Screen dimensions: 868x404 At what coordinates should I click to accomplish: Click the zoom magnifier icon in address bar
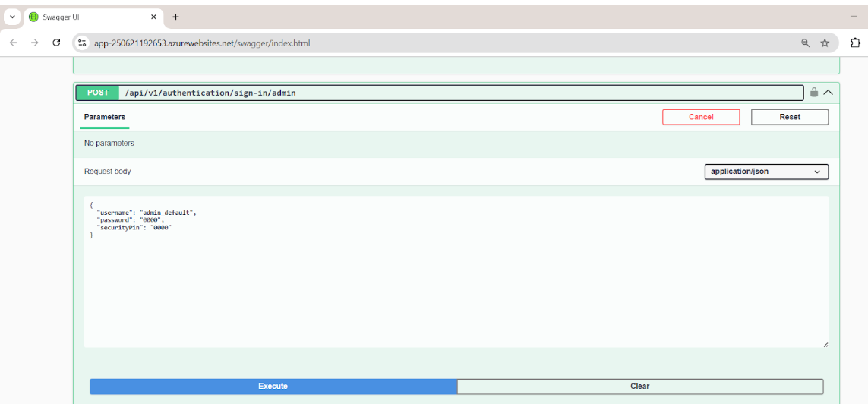pyautogui.click(x=806, y=43)
